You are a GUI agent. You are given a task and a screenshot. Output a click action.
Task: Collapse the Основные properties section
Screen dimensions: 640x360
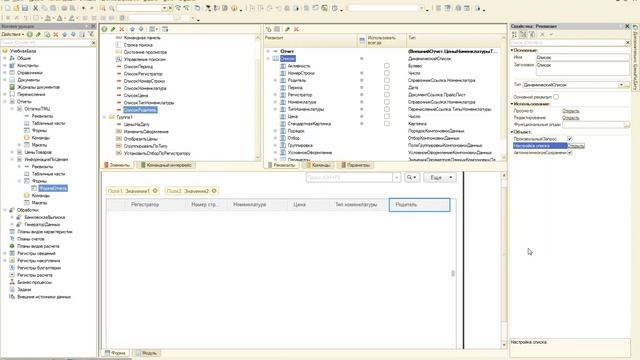click(x=512, y=50)
